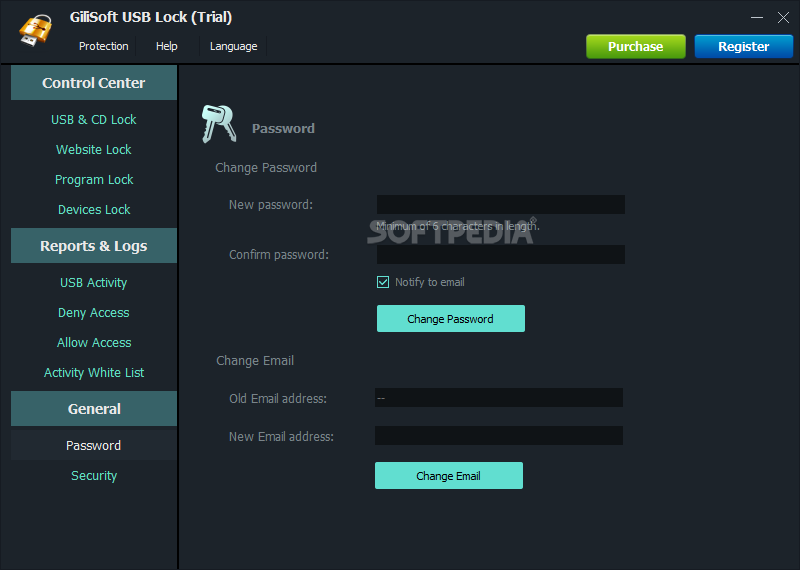
Task: Click the General section header
Action: point(94,409)
